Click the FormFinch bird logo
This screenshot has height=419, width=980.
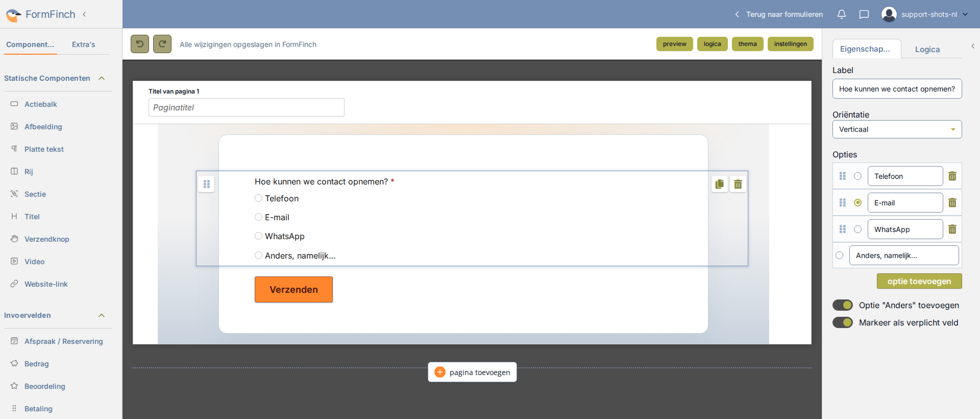click(x=13, y=15)
